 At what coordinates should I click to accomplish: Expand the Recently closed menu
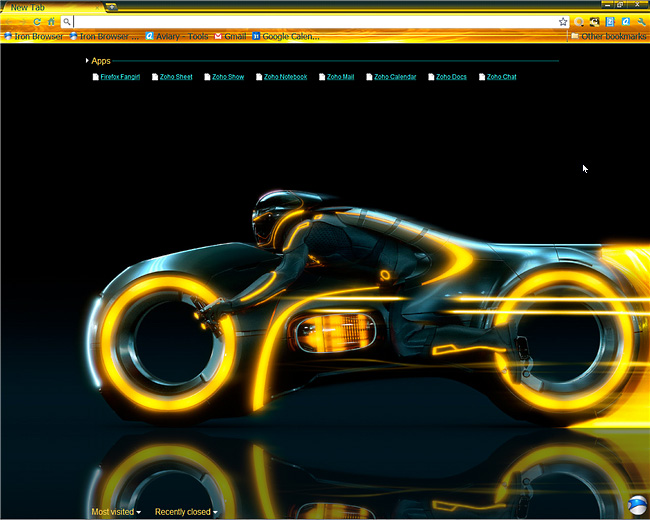(x=185, y=512)
